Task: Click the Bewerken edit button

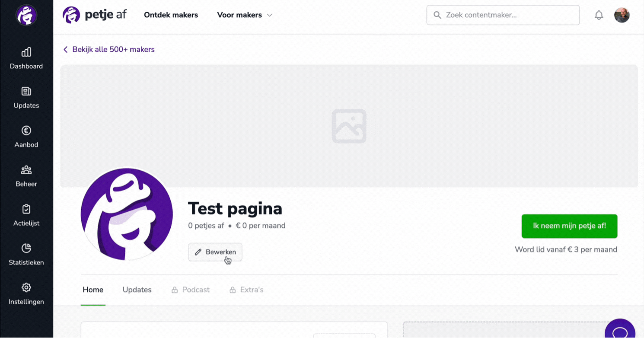Action: [x=215, y=252]
